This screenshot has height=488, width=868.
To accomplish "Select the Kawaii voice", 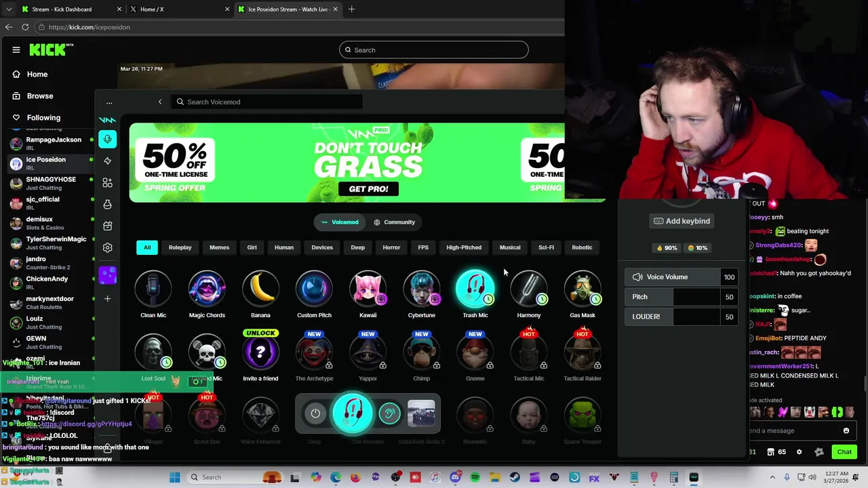I will tap(368, 288).
